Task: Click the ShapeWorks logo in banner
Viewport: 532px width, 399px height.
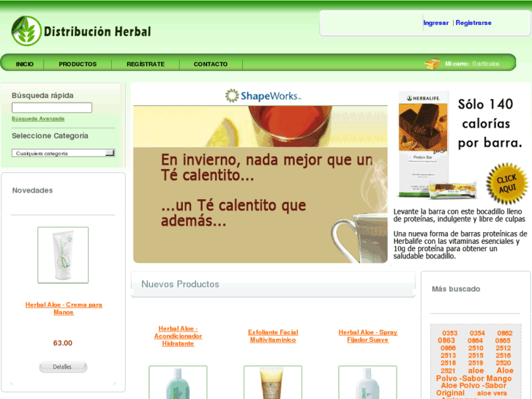Action: [263, 96]
